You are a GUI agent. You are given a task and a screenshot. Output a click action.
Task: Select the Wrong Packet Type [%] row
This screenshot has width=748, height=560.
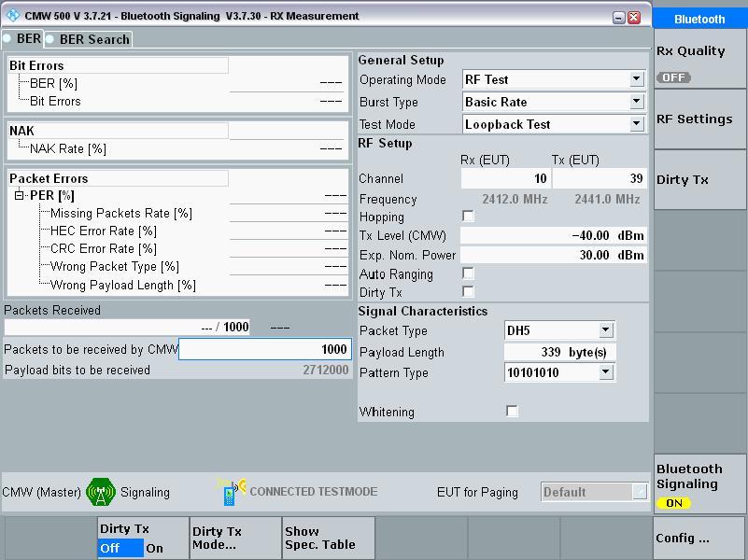point(193,266)
